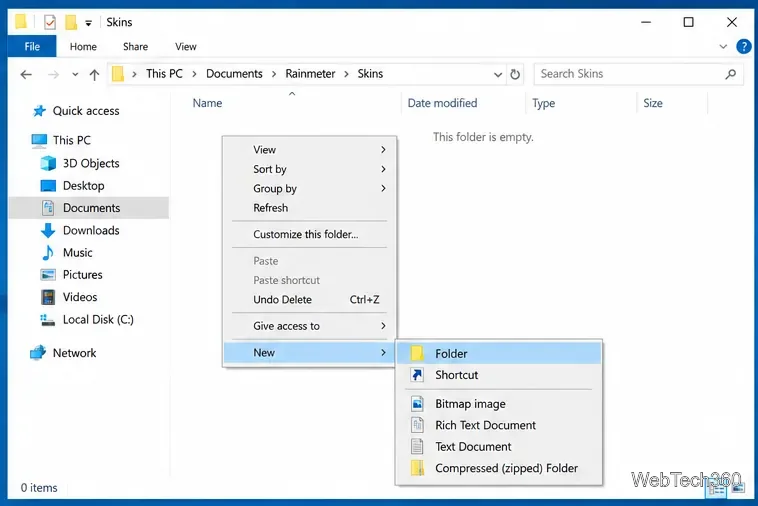Viewport: 758px width, 506px height.
Task: Sort by the Size column header
Action: click(x=653, y=103)
